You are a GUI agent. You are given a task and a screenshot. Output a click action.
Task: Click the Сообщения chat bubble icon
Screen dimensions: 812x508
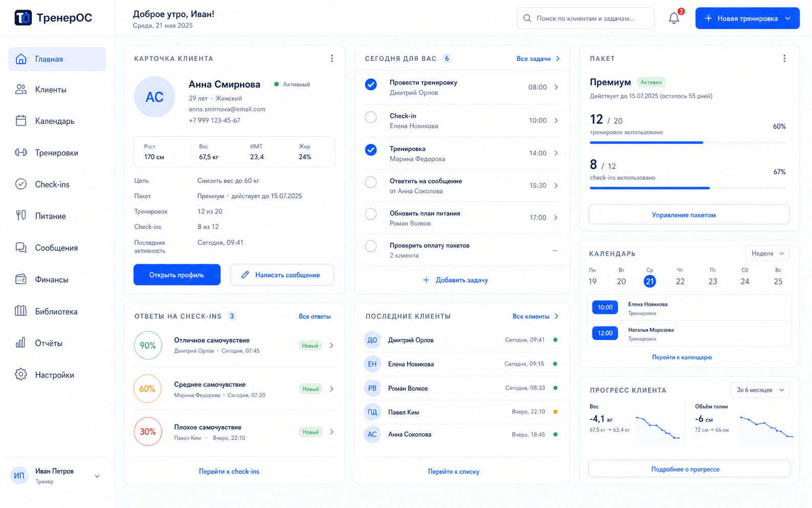[x=21, y=248]
